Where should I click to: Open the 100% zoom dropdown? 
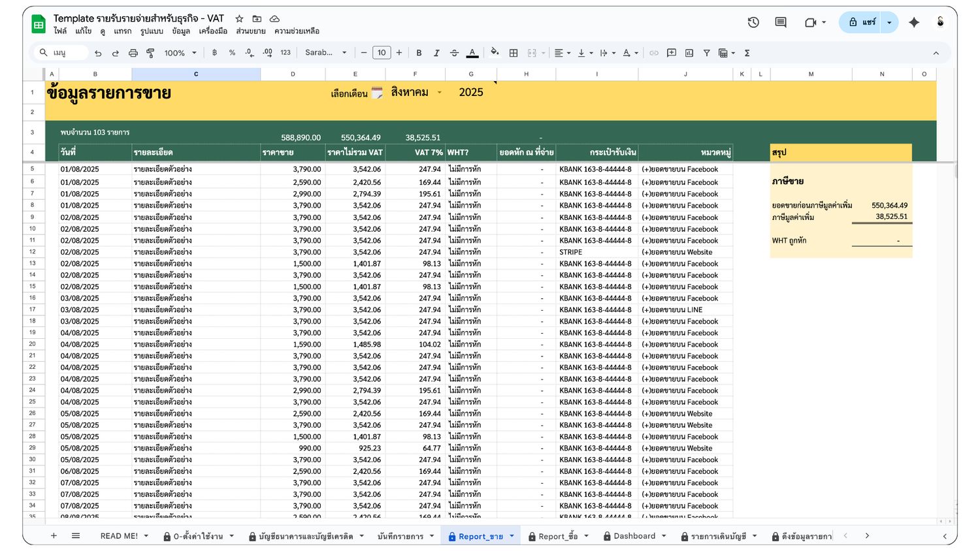(x=180, y=53)
